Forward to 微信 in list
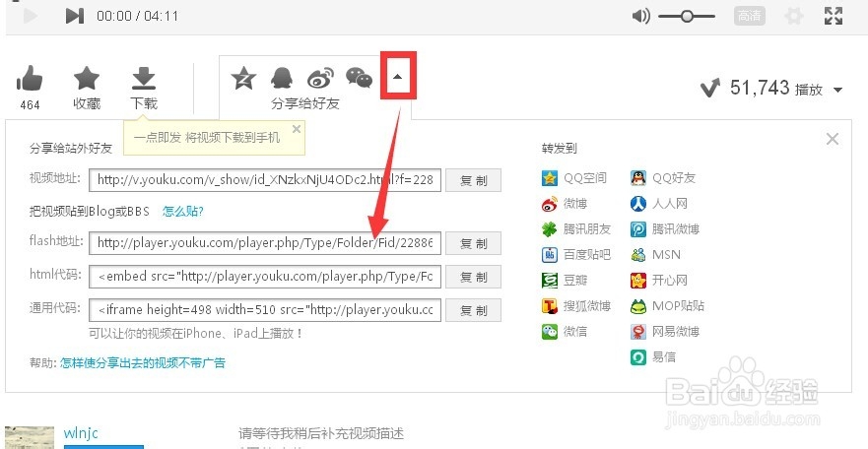 pyautogui.click(x=564, y=331)
